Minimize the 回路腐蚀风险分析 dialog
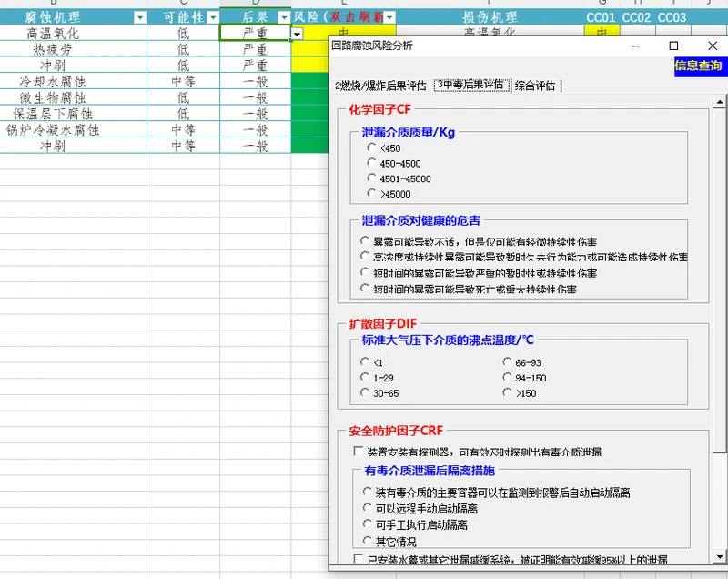 tap(635, 46)
